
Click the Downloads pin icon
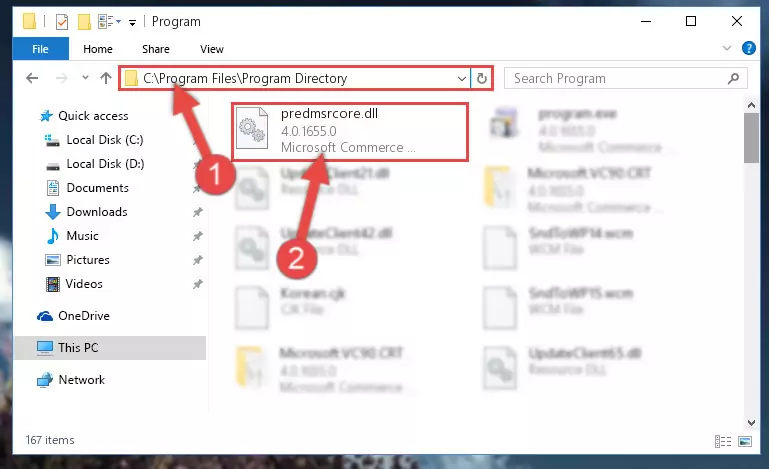coord(197,212)
